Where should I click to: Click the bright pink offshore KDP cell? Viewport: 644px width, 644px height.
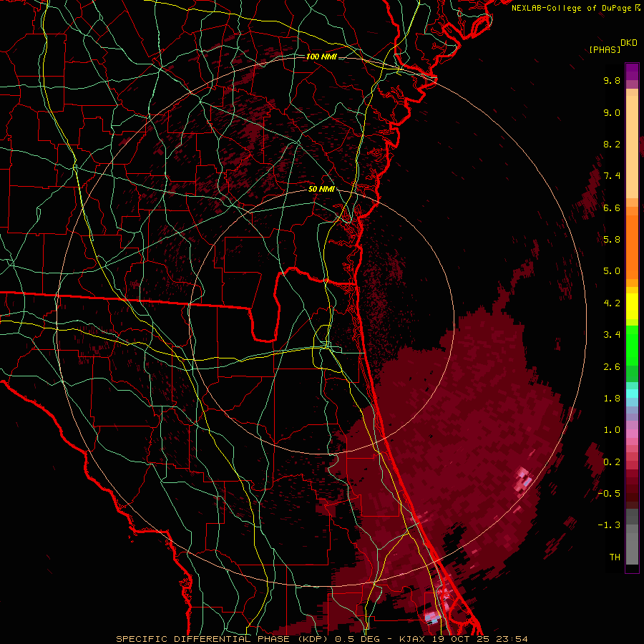pos(524,479)
